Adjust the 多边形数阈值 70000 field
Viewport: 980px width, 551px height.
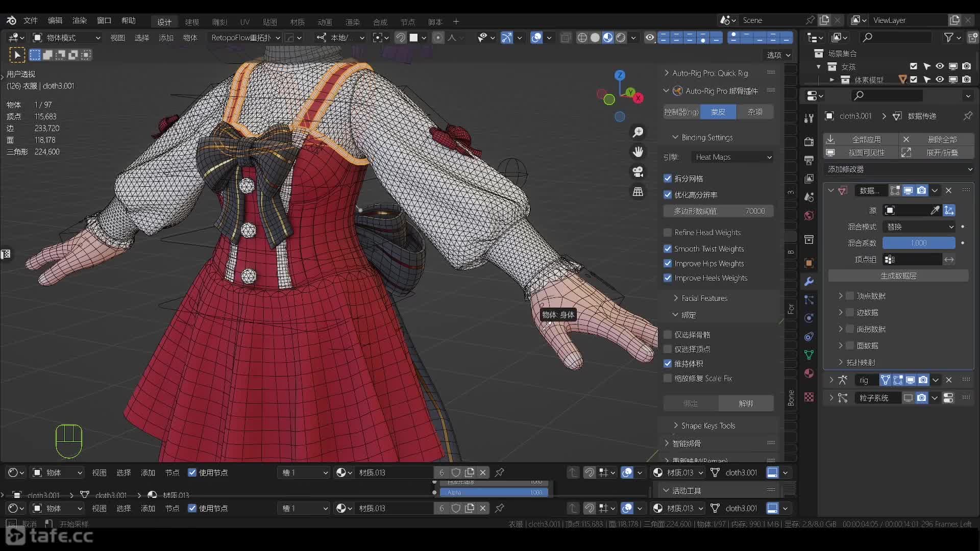click(719, 211)
